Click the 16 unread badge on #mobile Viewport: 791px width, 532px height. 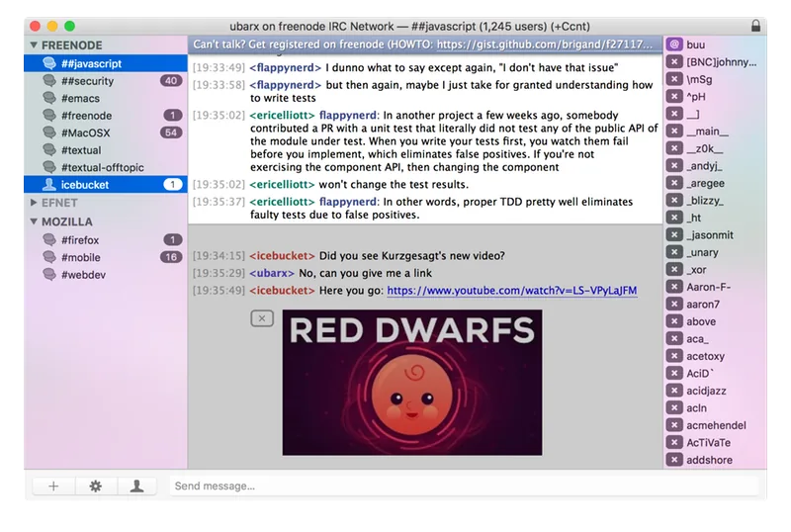tap(171, 257)
